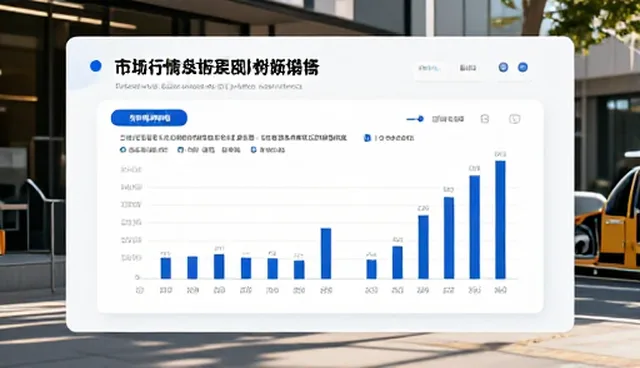Select the first hollow circle legend marker

(122, 150)
